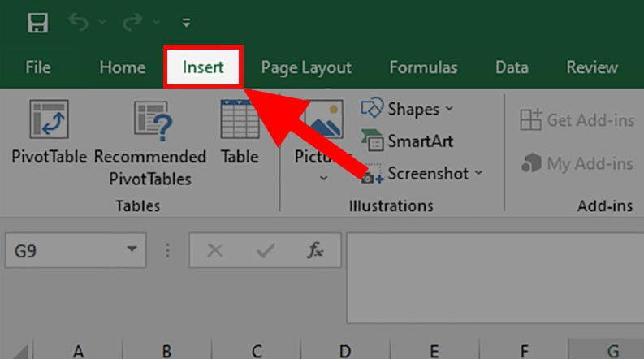Insert a Table using the Table icon
The height and width of the screenshot is (359, 644).
coord(240,120)
